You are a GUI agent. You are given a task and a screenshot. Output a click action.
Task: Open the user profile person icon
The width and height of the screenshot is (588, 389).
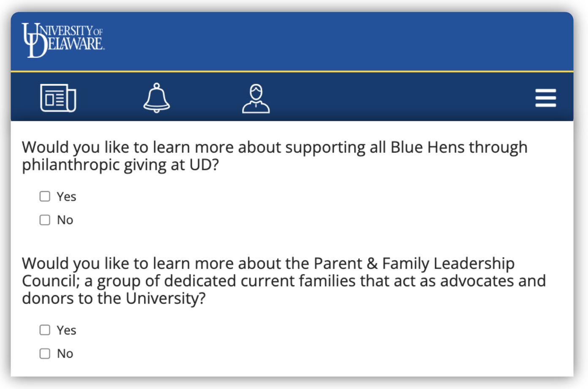click(256, 99)
